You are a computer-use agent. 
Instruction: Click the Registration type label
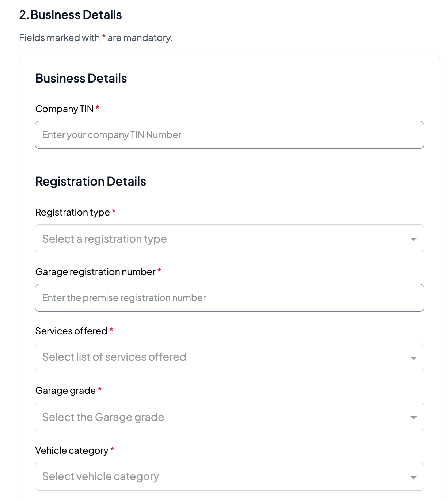point(72,212)
